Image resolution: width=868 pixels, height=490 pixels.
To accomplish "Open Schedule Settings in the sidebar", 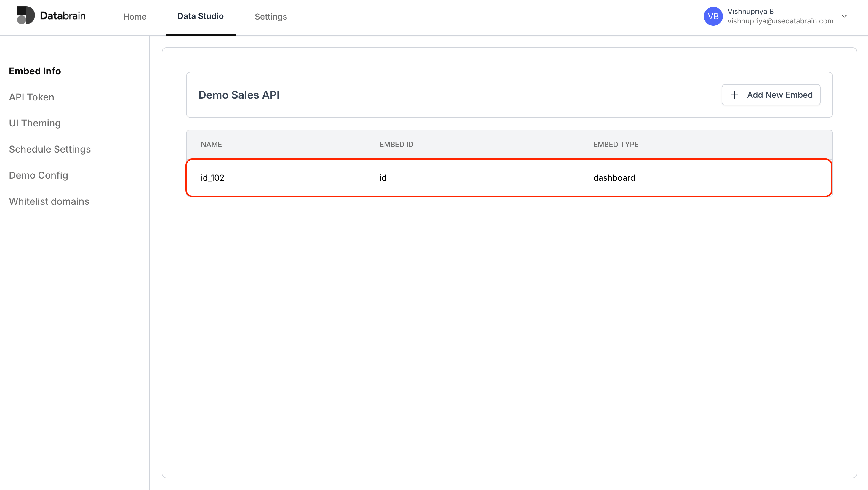I will [50, 149].
